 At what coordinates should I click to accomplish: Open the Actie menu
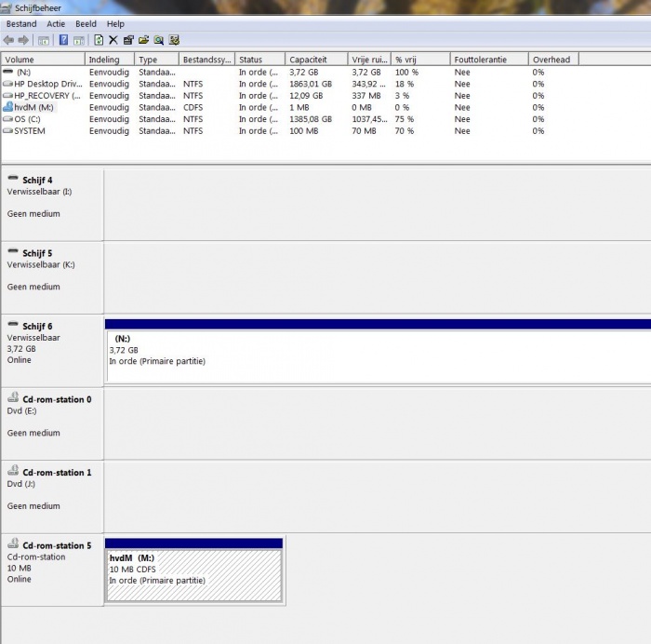[56, 24]
